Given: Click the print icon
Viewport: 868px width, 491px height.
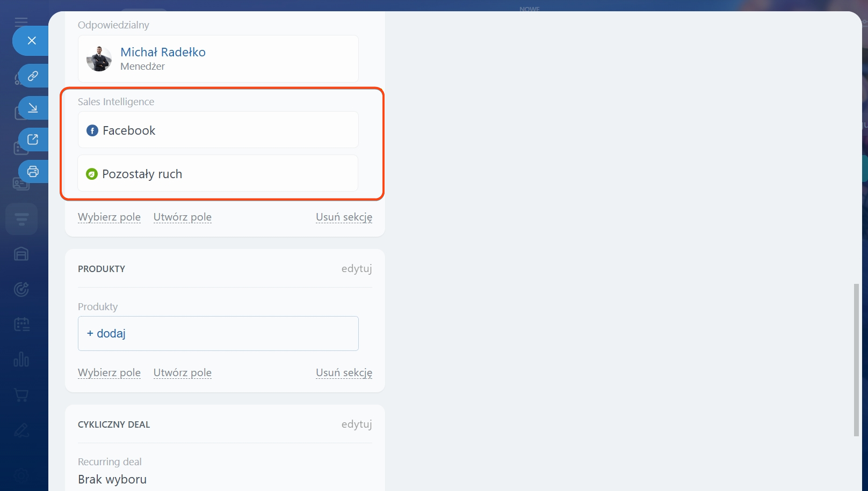Looking at the screenshot, I should point(33,172).
